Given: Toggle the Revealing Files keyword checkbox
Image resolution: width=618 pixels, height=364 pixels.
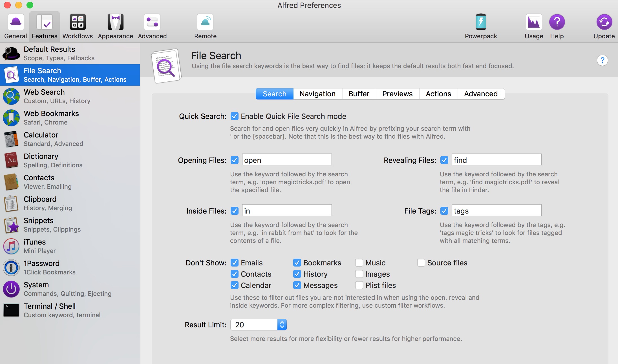Looking at the screenshot, I should [x=444, y=160].
